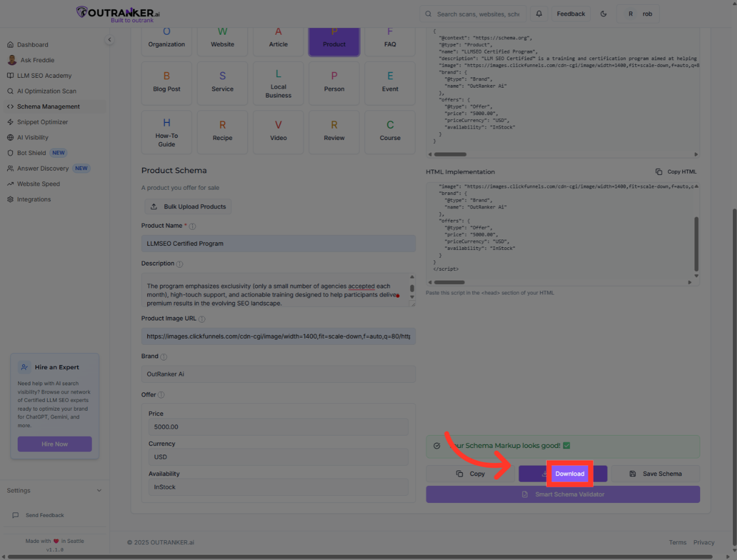Click the Brand field containing OutRanker Ai
This screenshot has width=737, height=560.
278,374
